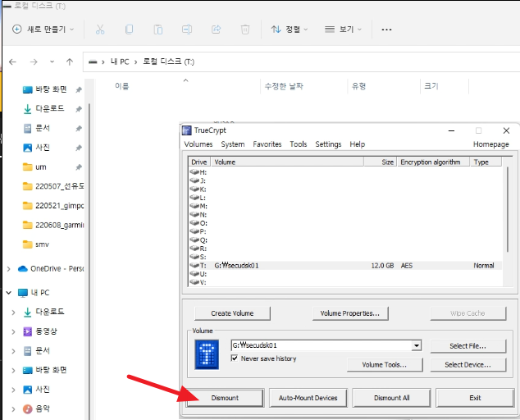Open the 보기 (View) dropdown

(x=343, y=30)
